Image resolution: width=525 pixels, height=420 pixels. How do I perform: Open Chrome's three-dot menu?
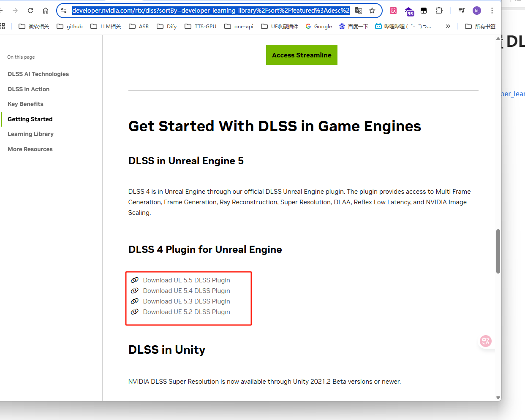tap(492, 11)
